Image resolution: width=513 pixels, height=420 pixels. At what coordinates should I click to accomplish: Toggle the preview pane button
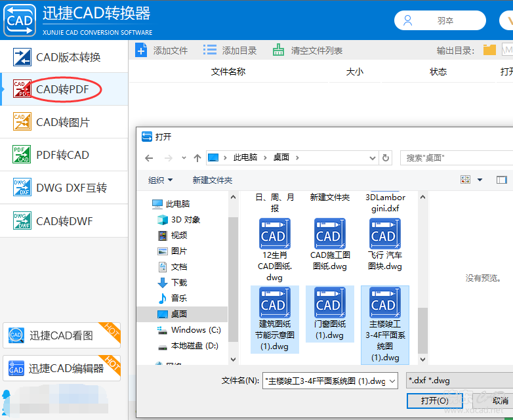click(502, 180)
